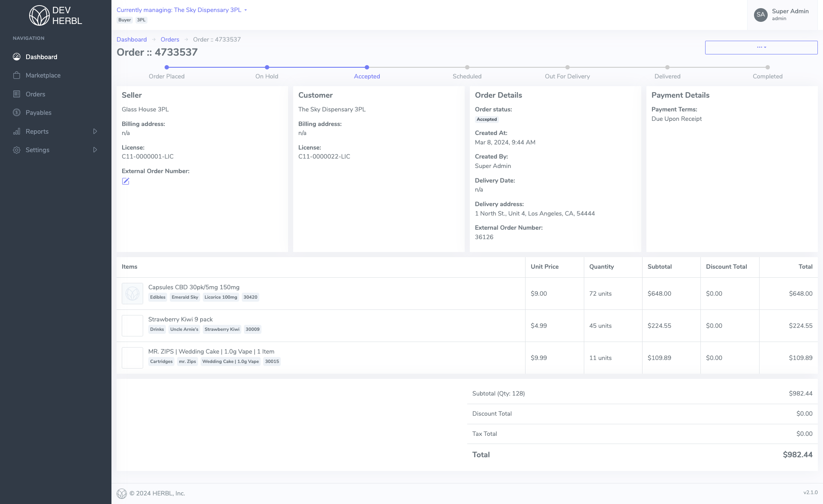Click the Strawberry Kiwi 9 pack name
This screenshot has width=823, height=504.
coord(180,319)
